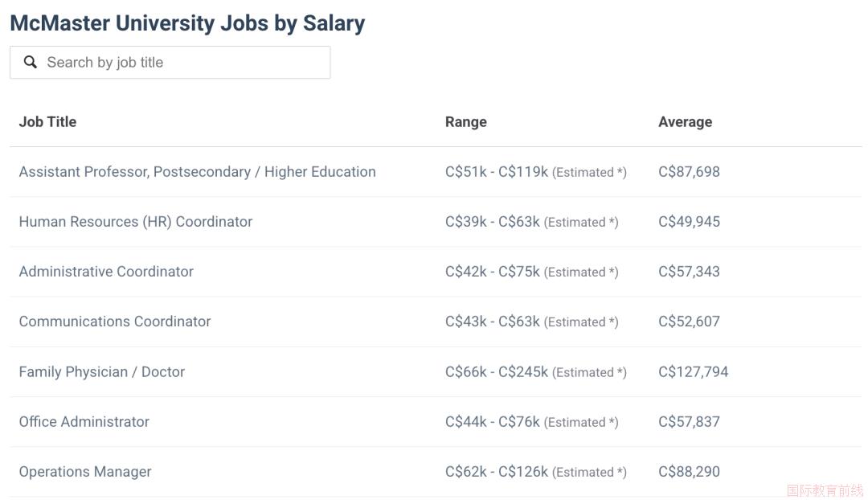
Task: Focus the Search by job title field
Action: [170, 63]
